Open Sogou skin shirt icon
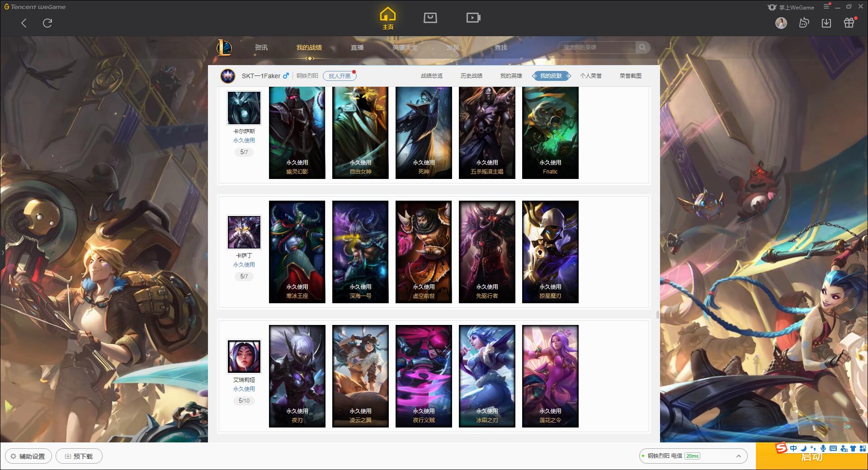The image size is (868, 470). (x=853, y=448)
